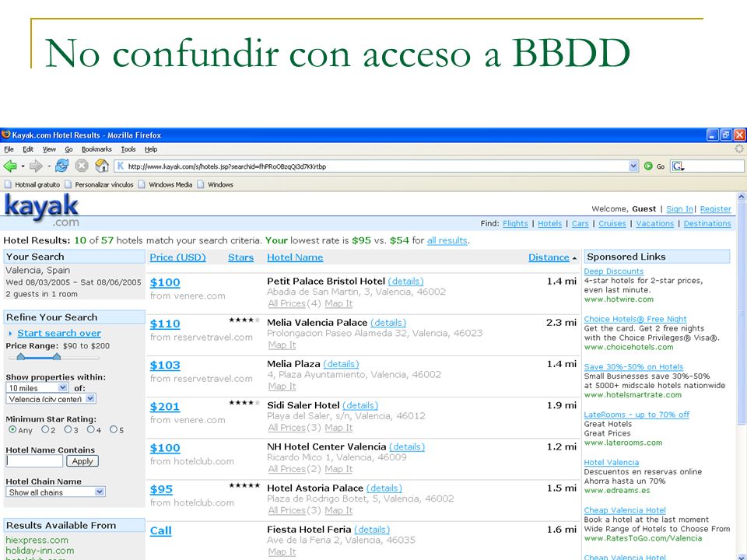This screenshot has height=560, width=747.
Task: Sort results by Stars column
Action: point(240,257)
